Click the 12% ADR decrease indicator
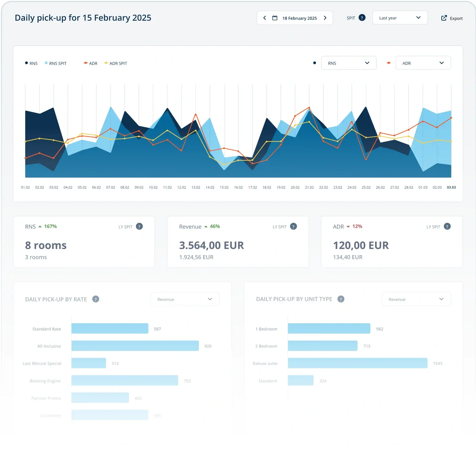 354,226
